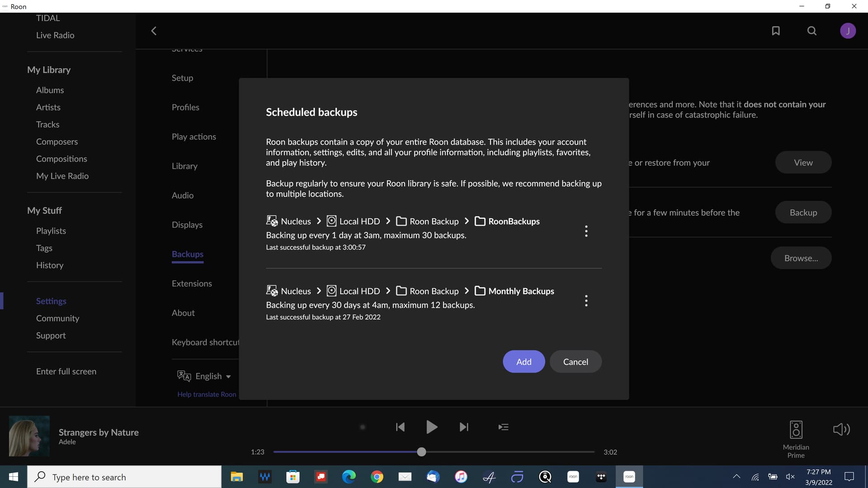Open Support in sidebar
This screenshot has height=488, width=868.
51,335
